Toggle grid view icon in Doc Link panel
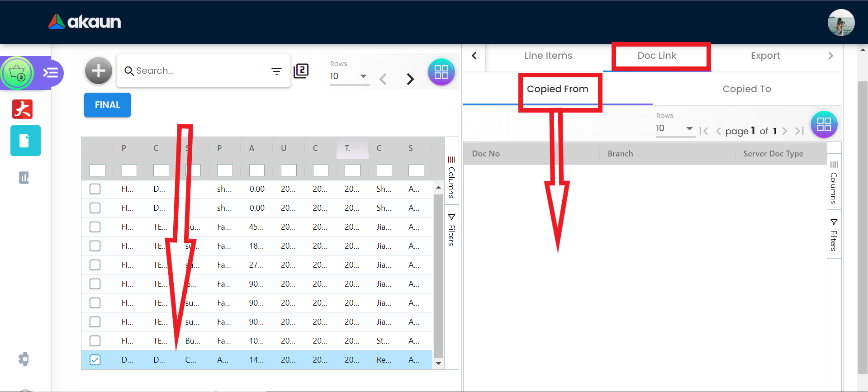Image resolution: width=868 pixels, height=392 pixels. pos(824,124)
